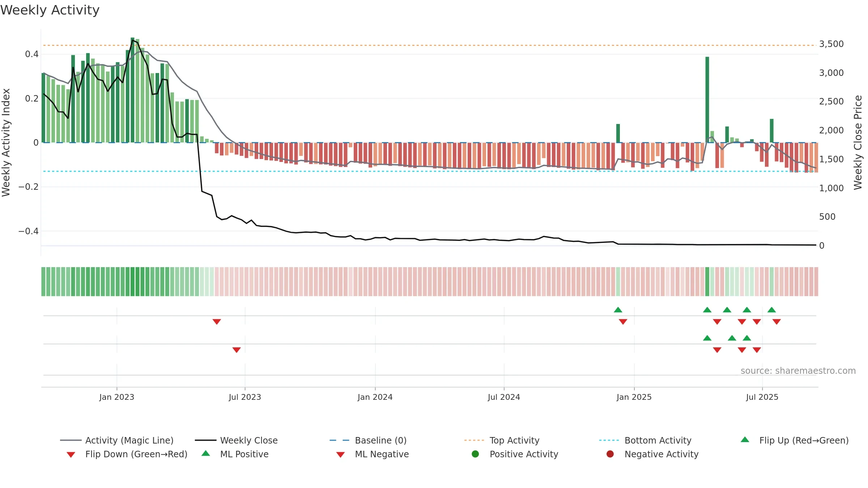Click the 0.4 activity index axis tick

click(32, 54)
